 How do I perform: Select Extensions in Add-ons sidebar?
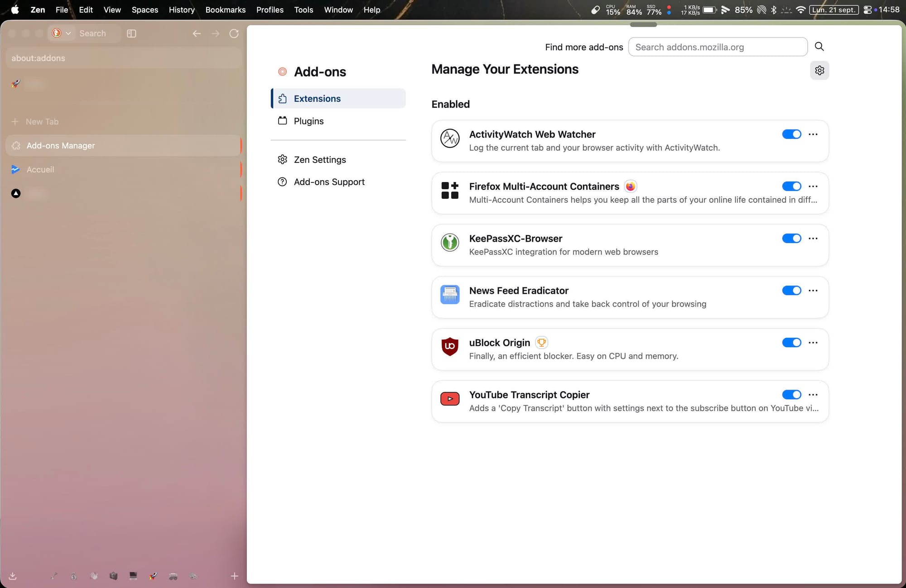338,98
